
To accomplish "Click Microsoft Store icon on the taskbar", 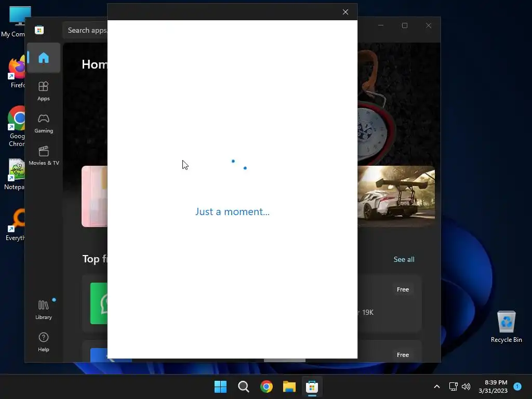I will point(312,387).
